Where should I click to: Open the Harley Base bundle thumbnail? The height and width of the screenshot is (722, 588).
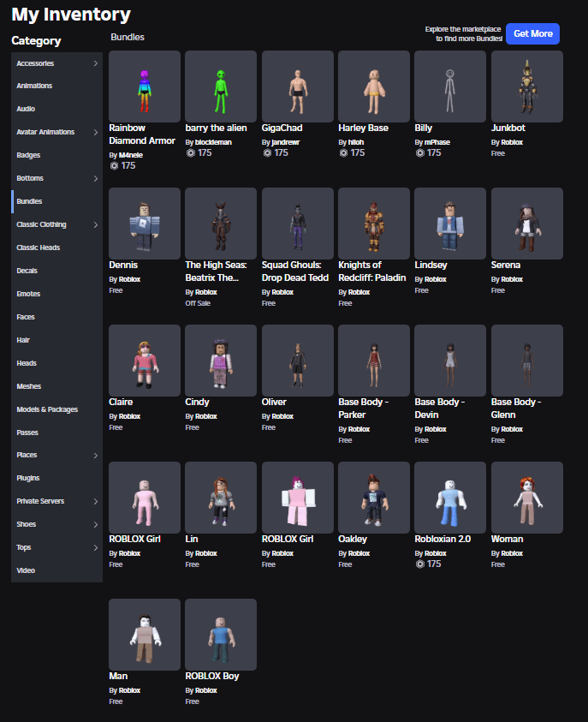coord(374,87)
